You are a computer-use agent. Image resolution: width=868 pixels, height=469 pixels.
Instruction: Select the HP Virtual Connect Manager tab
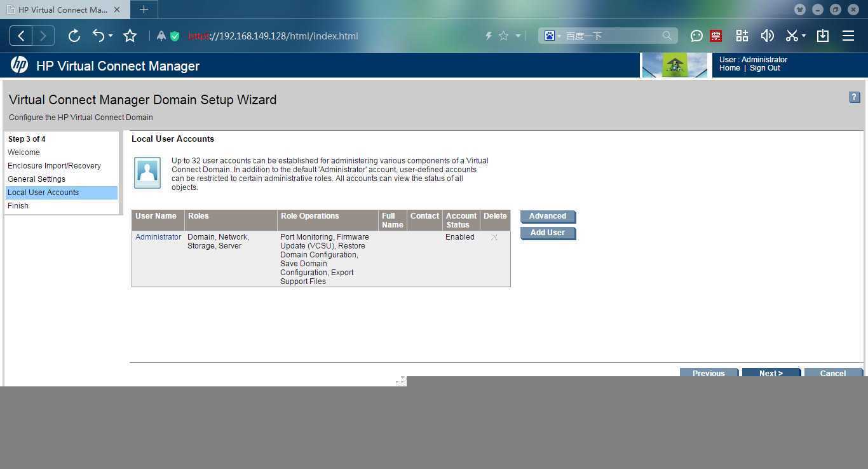tap(63, 10)
